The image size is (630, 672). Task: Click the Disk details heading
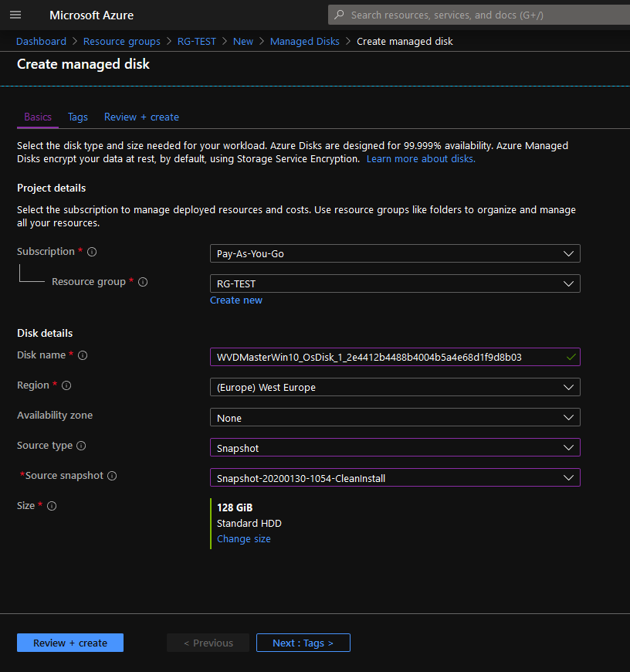[45, 334]
